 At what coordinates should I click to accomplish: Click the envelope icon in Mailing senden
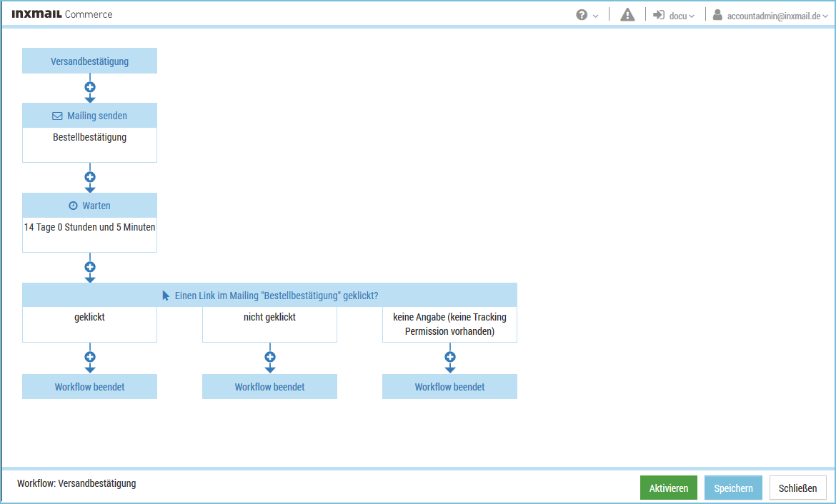pyautogui.click(x=57, y=116)
